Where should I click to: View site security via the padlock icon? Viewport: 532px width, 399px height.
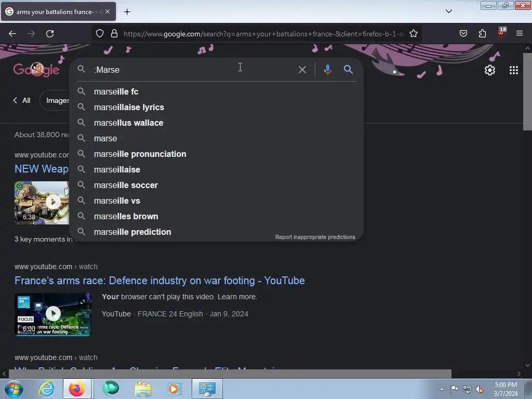(114, 34)
